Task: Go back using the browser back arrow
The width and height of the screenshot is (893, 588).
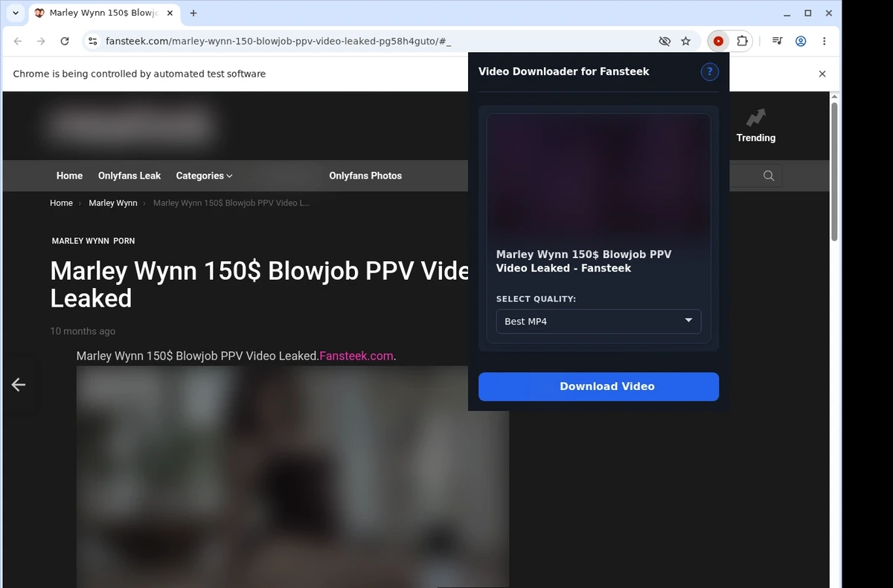Action: [x=18, y=42]
